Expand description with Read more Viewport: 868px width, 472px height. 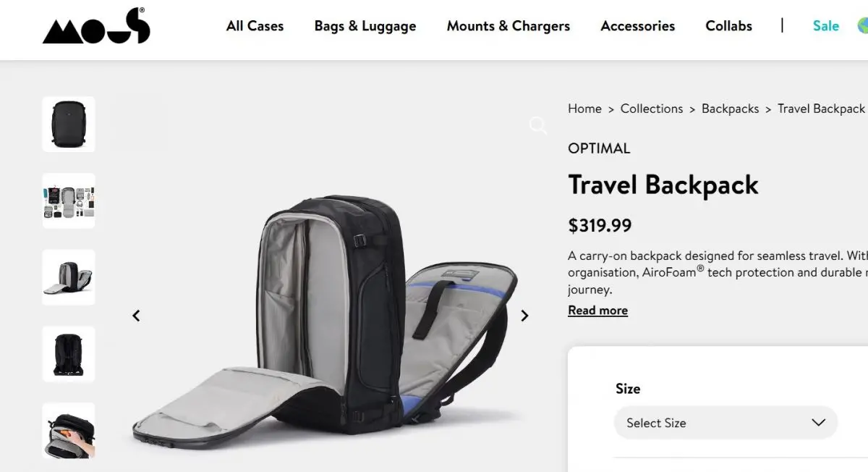(x=597, y=311)
